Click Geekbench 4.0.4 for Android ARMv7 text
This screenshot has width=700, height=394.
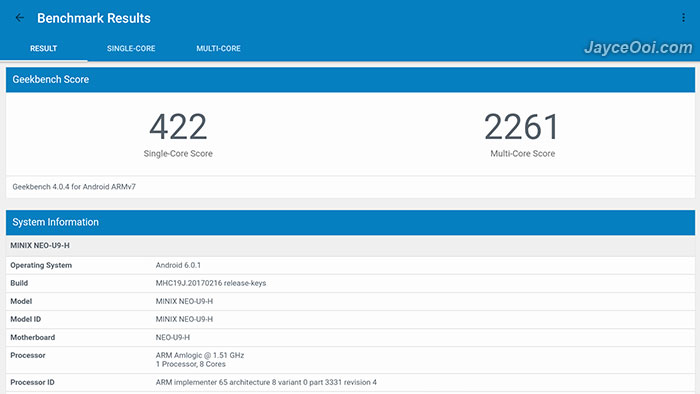[x=74, y=187]
